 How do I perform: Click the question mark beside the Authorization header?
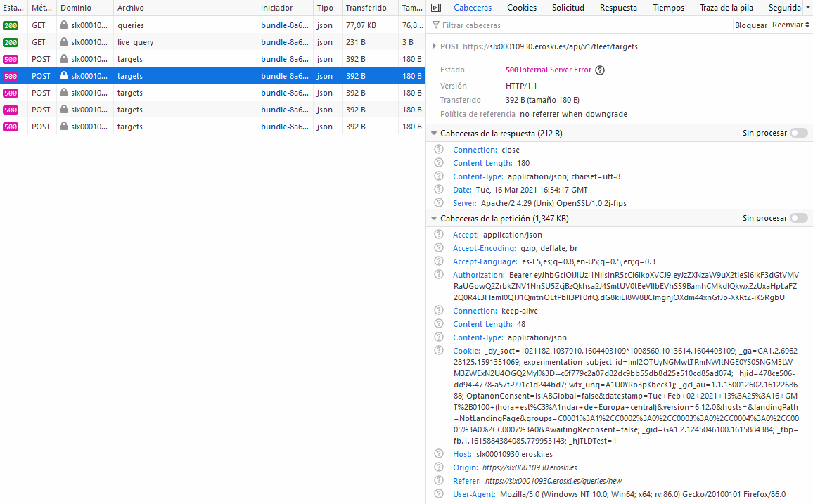coord(438,274)
